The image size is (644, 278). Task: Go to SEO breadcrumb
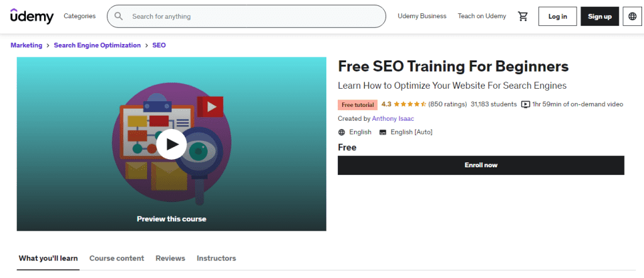point(159,45)
